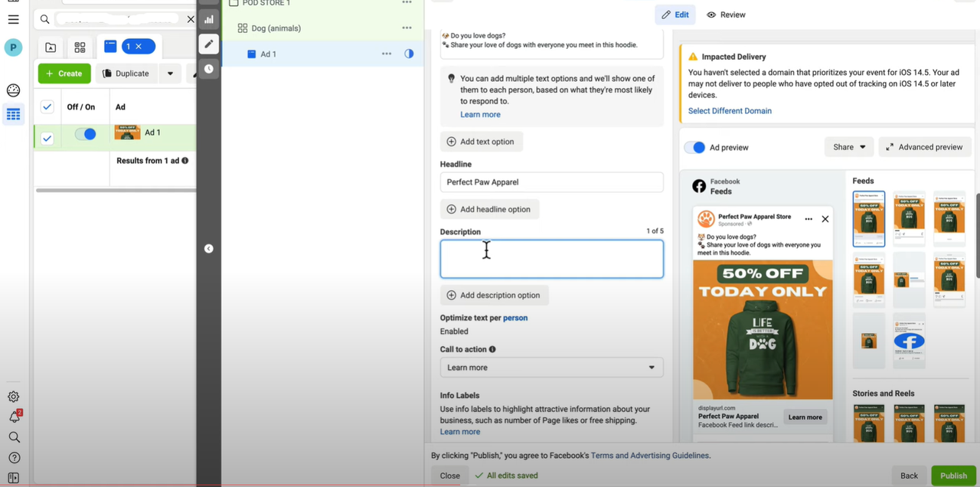Open the charts view panel icon
This screenshot has width=980, height=487.
208,19
